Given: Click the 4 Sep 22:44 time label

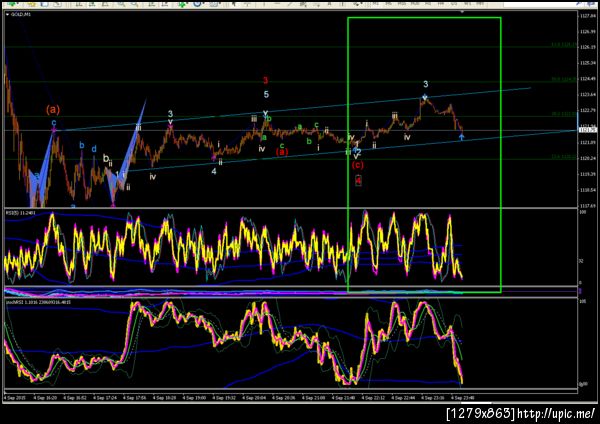Looking at the screenshot, I should click(x=404, y=398).
